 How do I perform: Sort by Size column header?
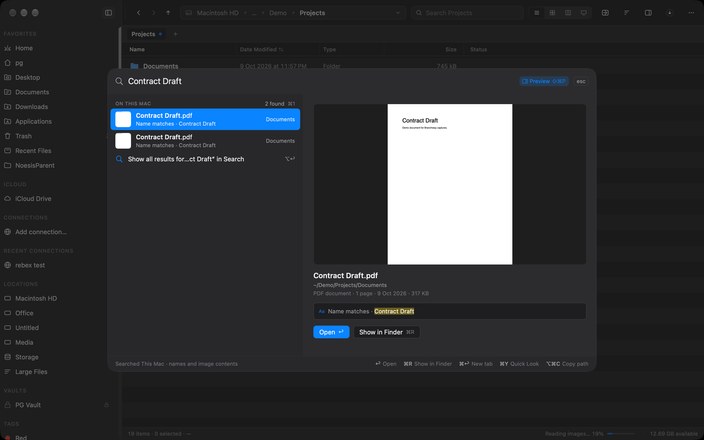(x=451, y=49)
